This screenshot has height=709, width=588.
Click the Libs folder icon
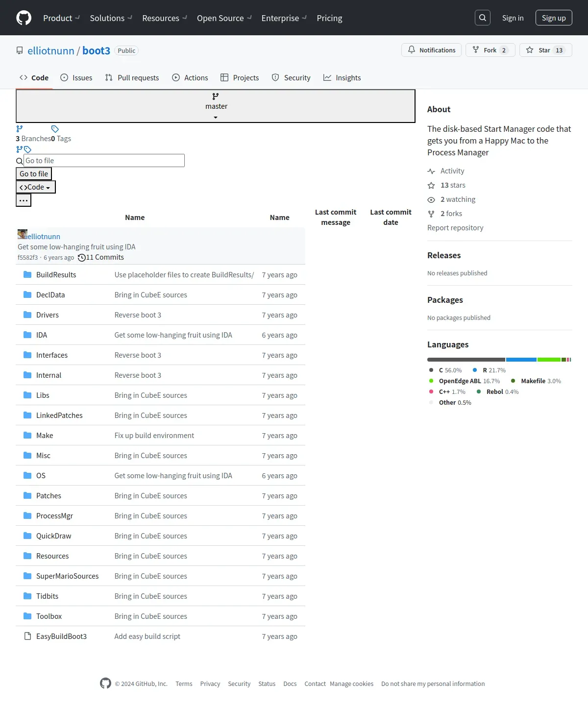point(27,395)
